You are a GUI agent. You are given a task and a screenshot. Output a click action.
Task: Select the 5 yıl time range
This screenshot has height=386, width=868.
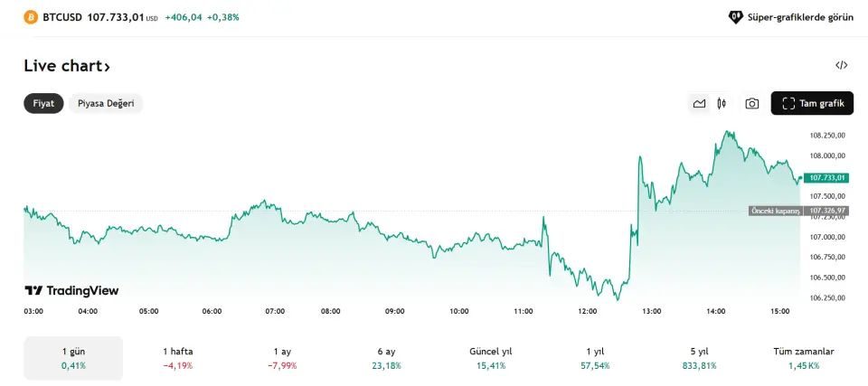pos(700,358)
